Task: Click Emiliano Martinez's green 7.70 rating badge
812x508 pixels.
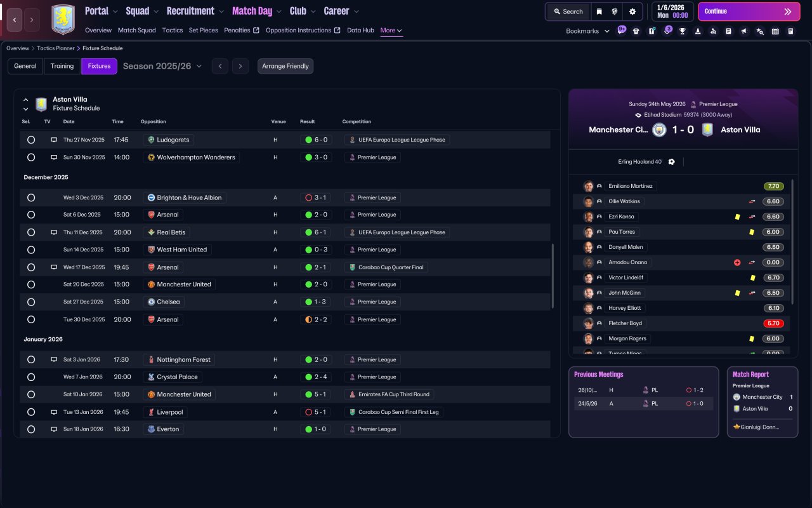Action: [774, 186]
